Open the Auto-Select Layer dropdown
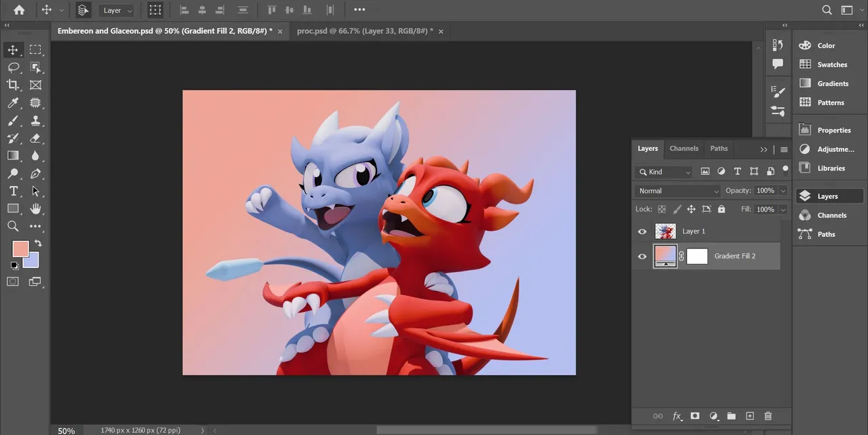Viewport: 868px width, 435px height. [118, 10]
